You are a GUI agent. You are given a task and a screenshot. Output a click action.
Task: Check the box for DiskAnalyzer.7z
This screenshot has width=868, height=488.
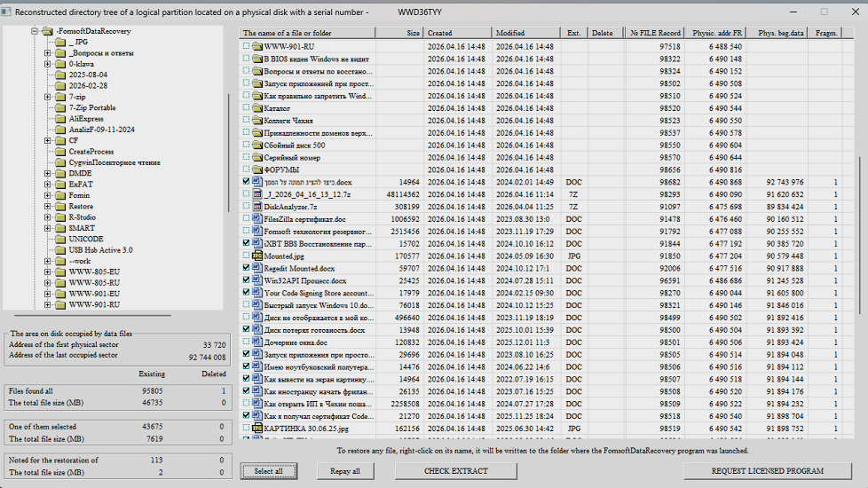(x=247, y=206)
